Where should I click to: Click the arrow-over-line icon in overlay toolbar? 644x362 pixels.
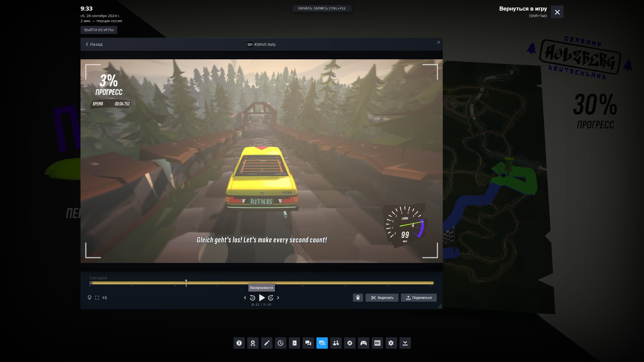point(405,343)
